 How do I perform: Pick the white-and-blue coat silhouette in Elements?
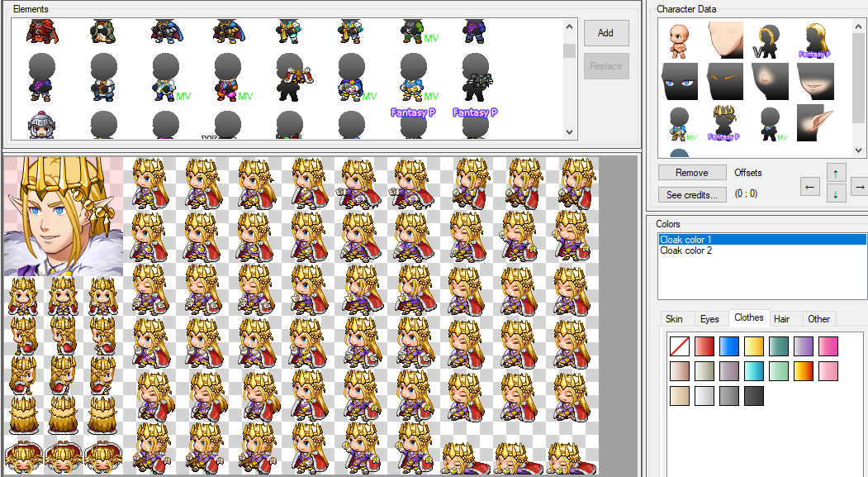[x=103, y=77]
